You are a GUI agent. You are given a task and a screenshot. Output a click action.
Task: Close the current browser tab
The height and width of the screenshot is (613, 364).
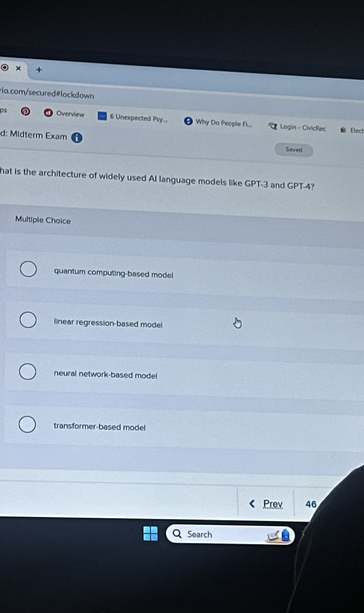click(18, 68)
